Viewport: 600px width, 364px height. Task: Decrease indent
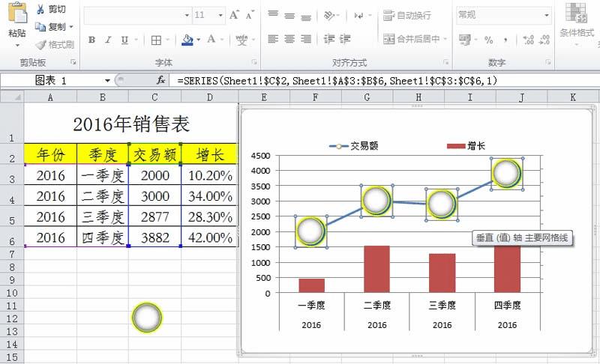329,39
